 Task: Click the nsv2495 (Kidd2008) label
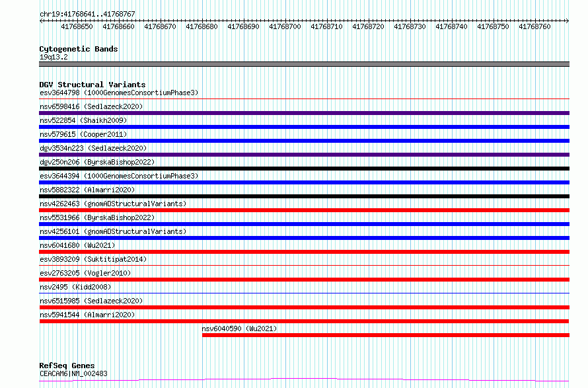75,287
